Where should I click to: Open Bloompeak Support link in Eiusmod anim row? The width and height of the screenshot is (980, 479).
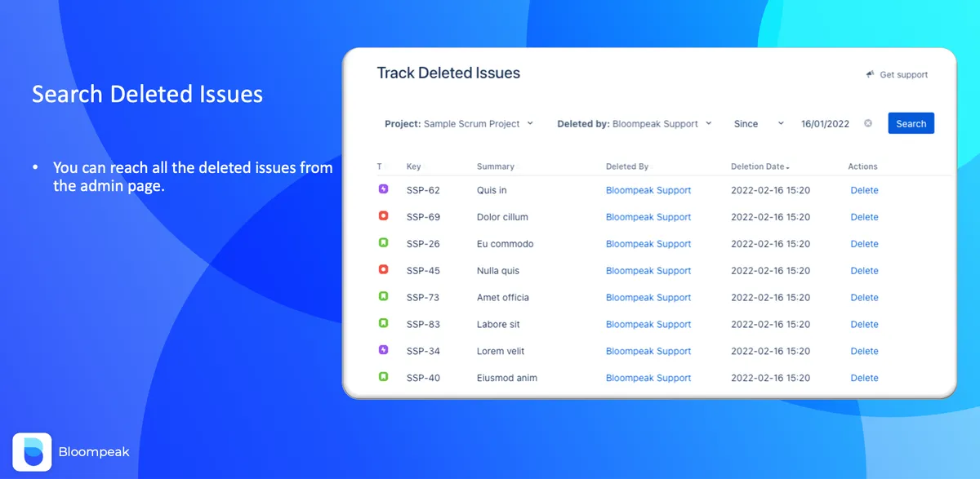(x=648, y=378)
